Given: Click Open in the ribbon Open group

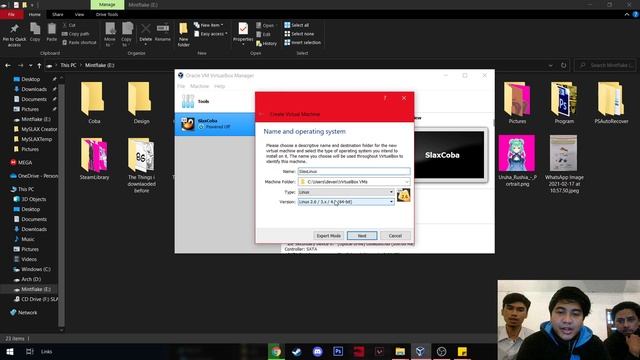Looking at the screenshot, I should click(265, 25).
